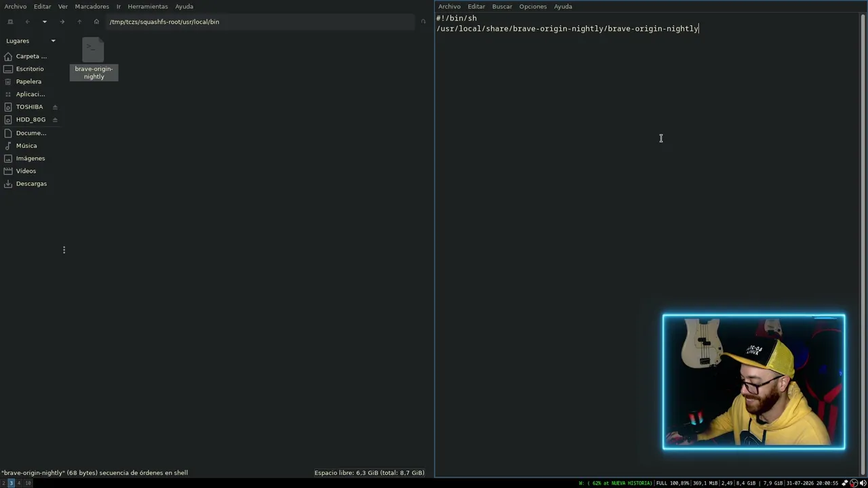868x488 pixels.
Task: Switch to workspace 10
Action: pos(28,483)
